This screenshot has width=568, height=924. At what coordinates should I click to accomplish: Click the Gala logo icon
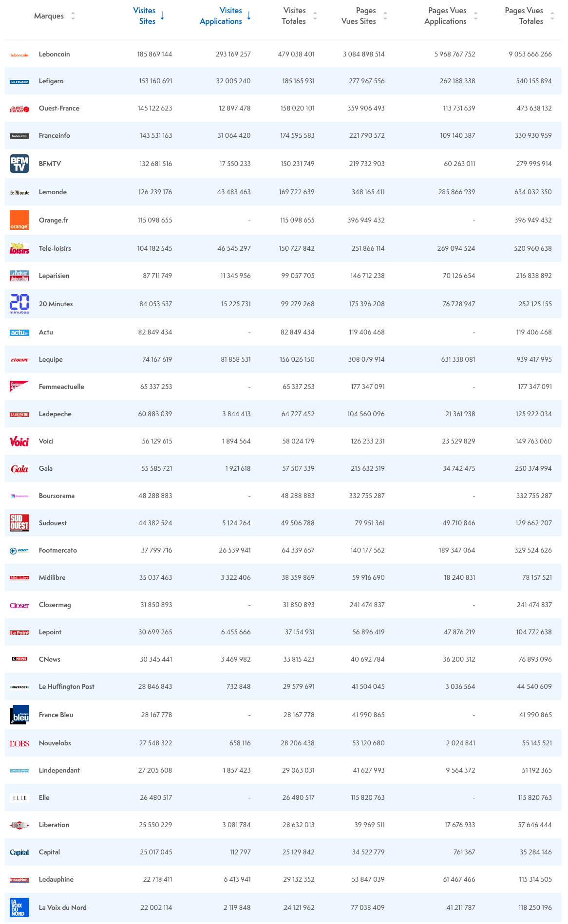tap(19, 469)
